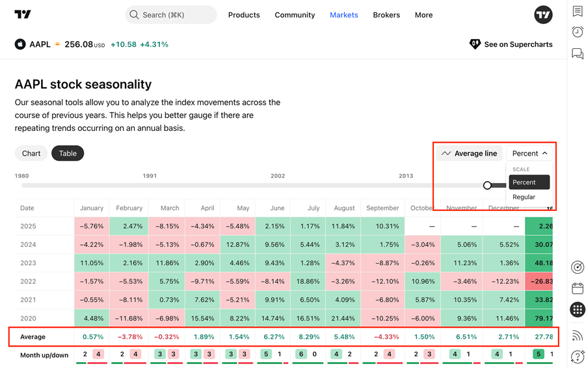Image resolution: width=588 pixels, height=368 pixels.
Task: Click the Supercharts candlestick icon
Action: coord(475,44)
